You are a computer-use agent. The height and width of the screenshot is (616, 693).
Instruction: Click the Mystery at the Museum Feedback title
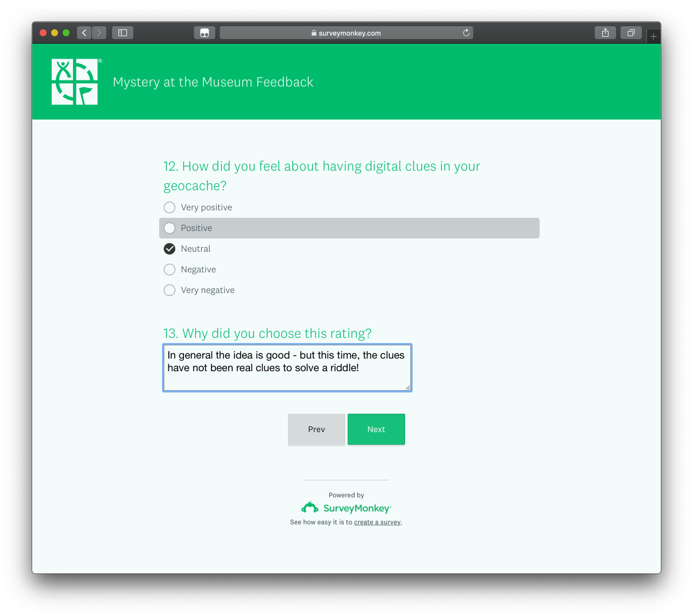click(x=213, y=82)
